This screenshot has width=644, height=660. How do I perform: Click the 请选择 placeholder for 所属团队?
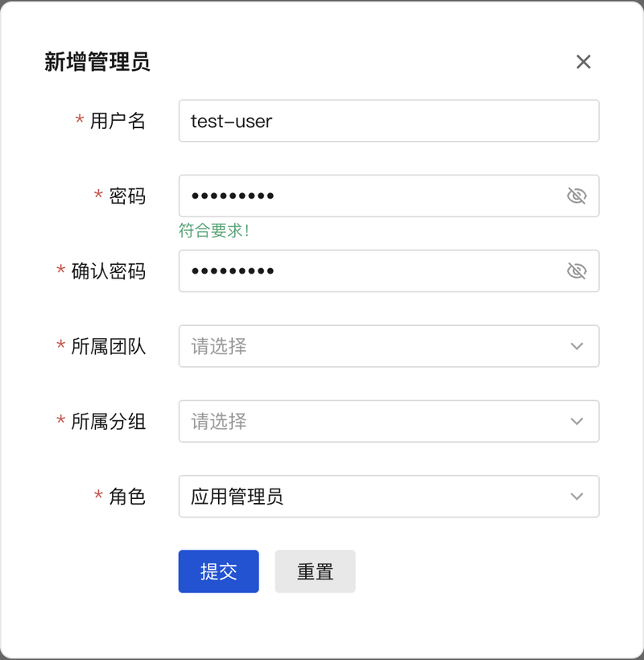click(x=219, y=346)
